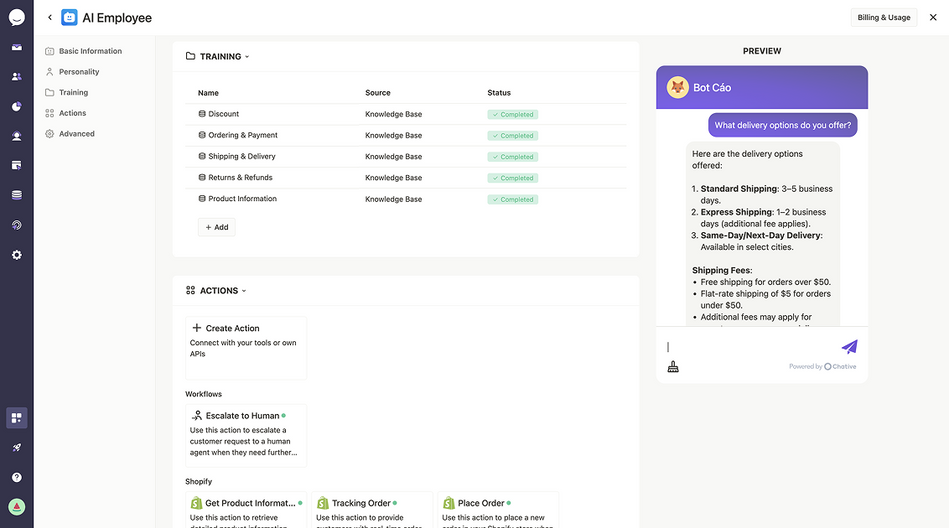Image resolution: width=949 pixels, height=528 pixels.
Task: Open the help question mark icon
Action: pyautogui.click(x=16, y=477)
